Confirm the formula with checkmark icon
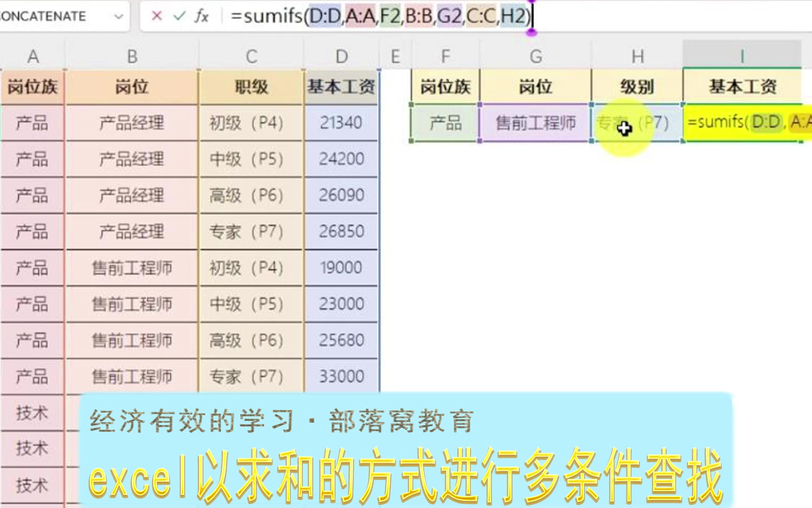 click(179, 16)
